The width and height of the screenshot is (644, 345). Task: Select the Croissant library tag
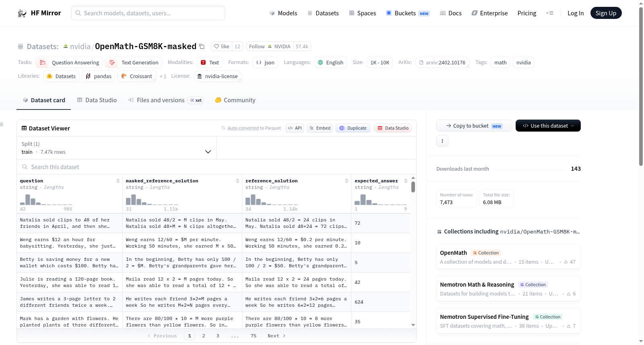(137, 76)
